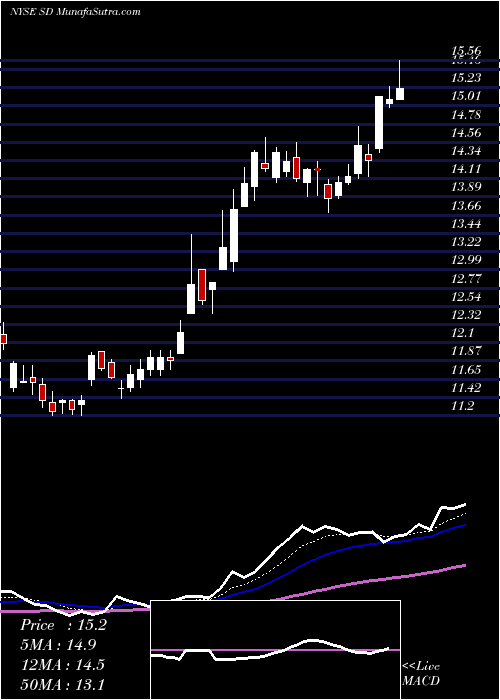
Task: Click inside the MACD inset chart
Action: click(275, 650)
